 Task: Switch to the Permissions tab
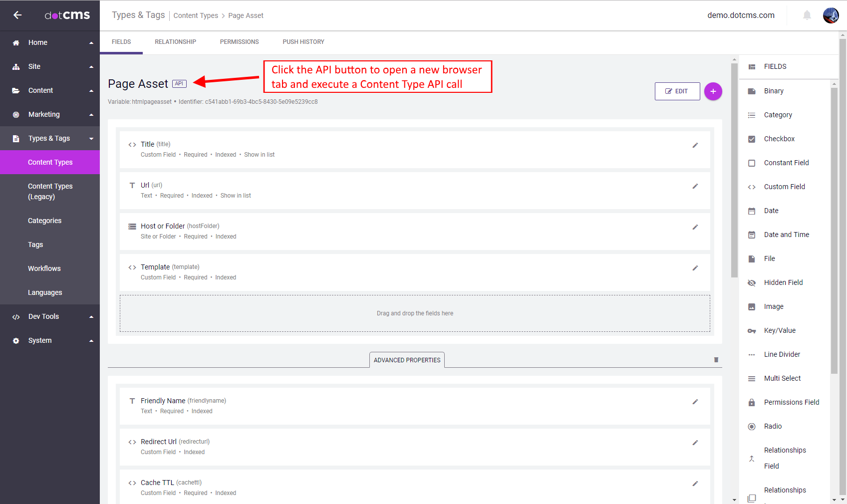coord(239,42)
